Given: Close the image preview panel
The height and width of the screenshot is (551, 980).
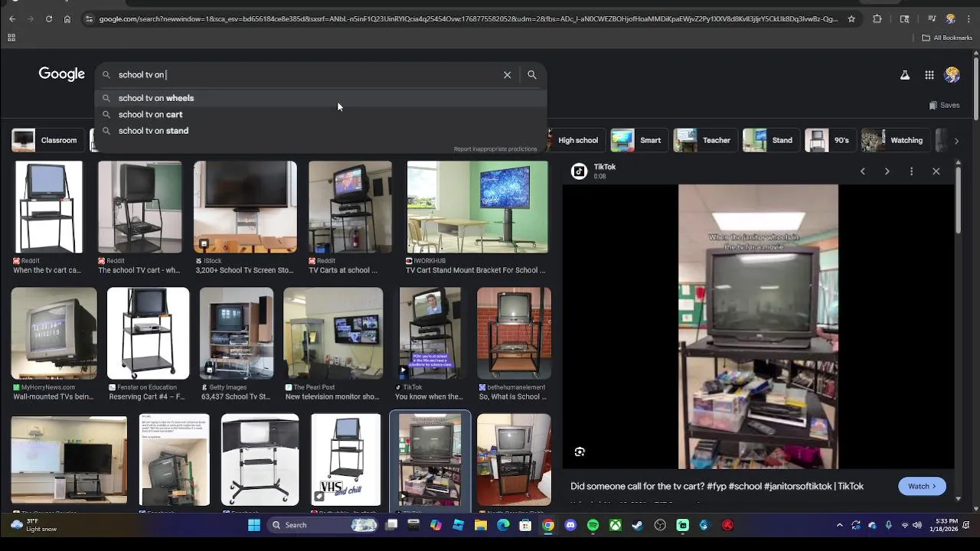Looking at the screenshot, I should pyautogui.click(x=936, y=171).
